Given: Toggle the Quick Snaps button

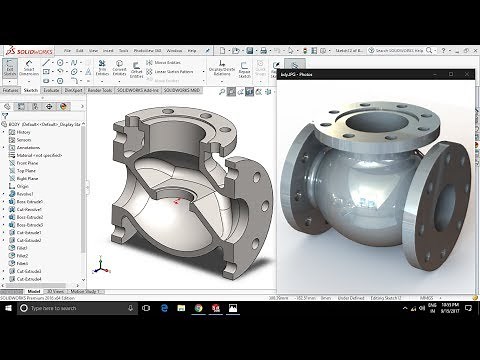Looking at the screenshot, I should pos(260,68).
